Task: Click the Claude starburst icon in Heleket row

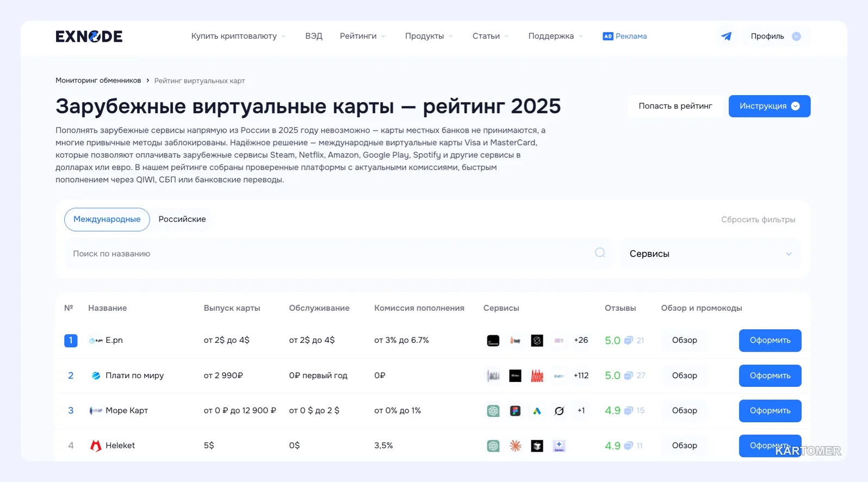Action: tap(515, 446)
